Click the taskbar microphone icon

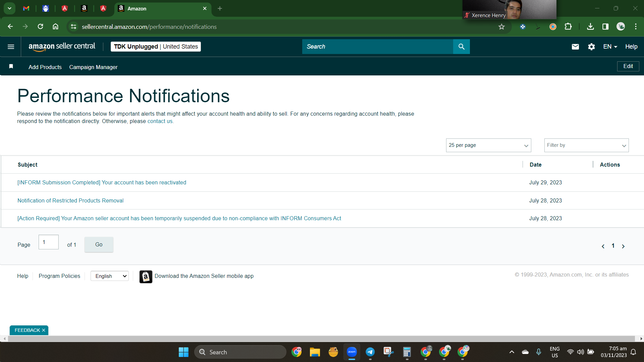538,352
